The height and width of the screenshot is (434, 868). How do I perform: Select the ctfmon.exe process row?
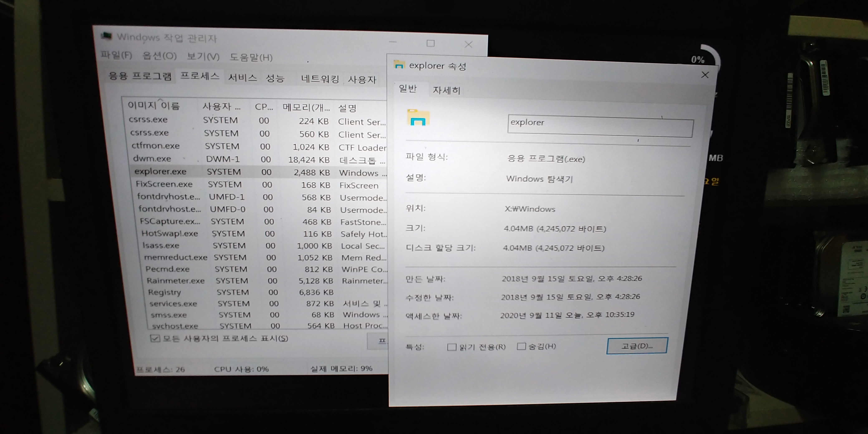[x=259, y=146]
